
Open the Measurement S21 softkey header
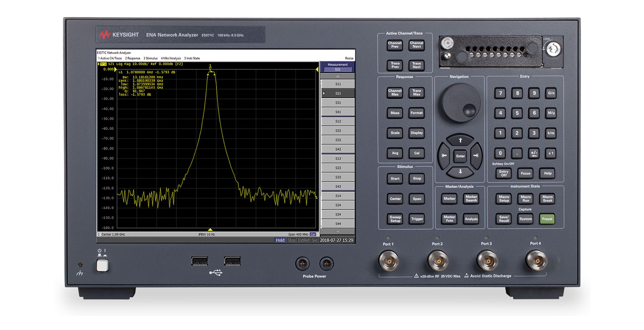coord(337,67)
